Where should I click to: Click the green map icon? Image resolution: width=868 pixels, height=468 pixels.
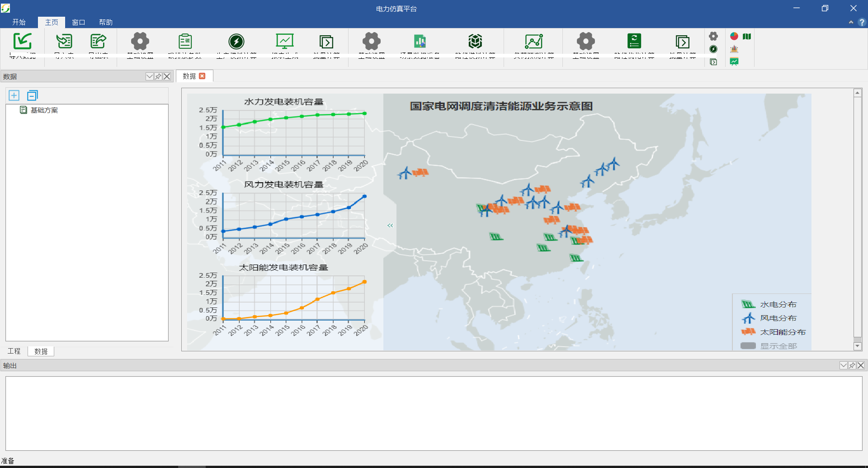tap(747, 36)
